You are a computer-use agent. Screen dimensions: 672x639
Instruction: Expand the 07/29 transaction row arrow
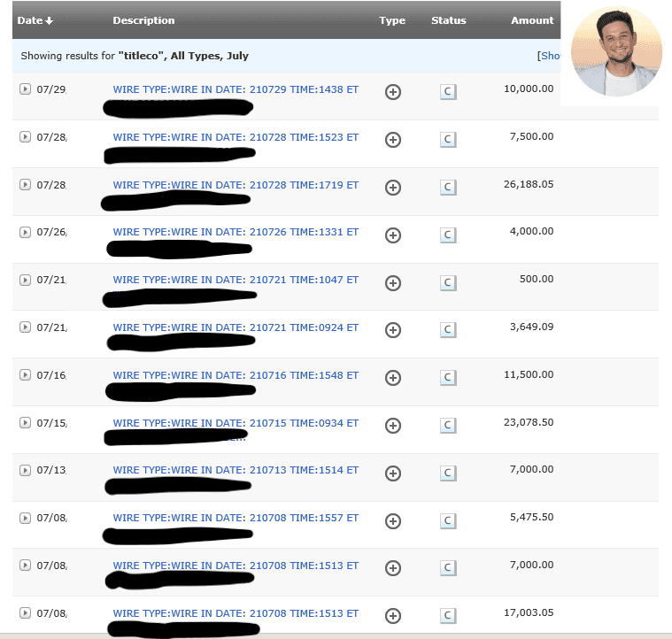[x=26, y=89]
